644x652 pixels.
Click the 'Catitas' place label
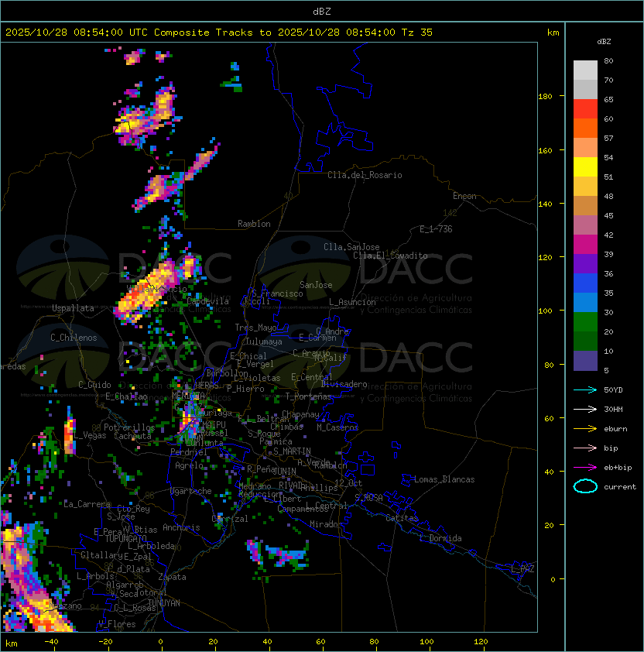click(x=402, y=518)
